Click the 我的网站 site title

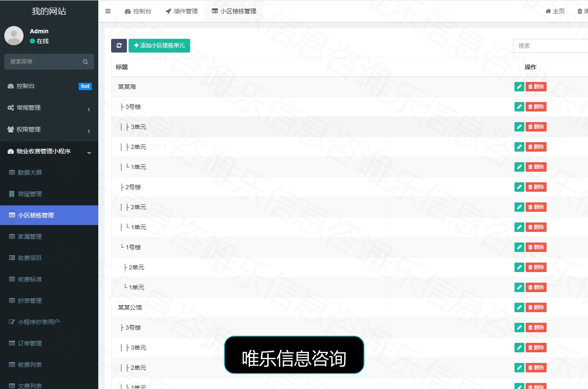49,12
